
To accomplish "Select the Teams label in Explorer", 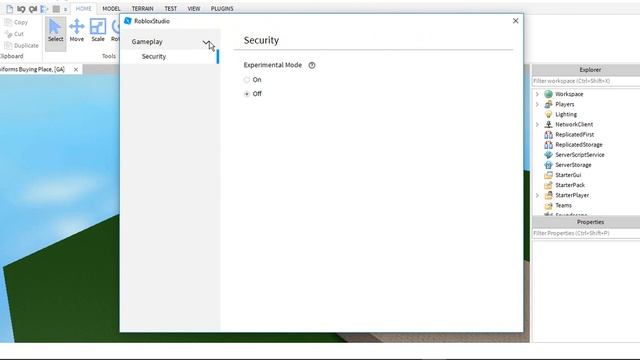I will [x=563, y=205].
